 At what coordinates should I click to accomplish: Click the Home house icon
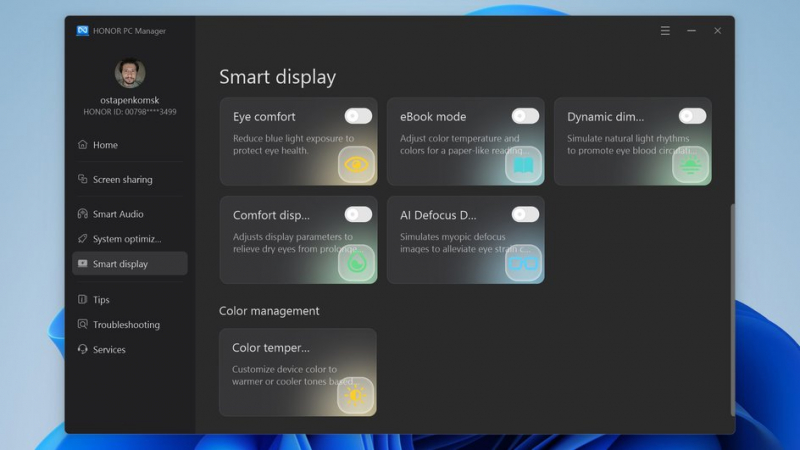tap(82, 144)
